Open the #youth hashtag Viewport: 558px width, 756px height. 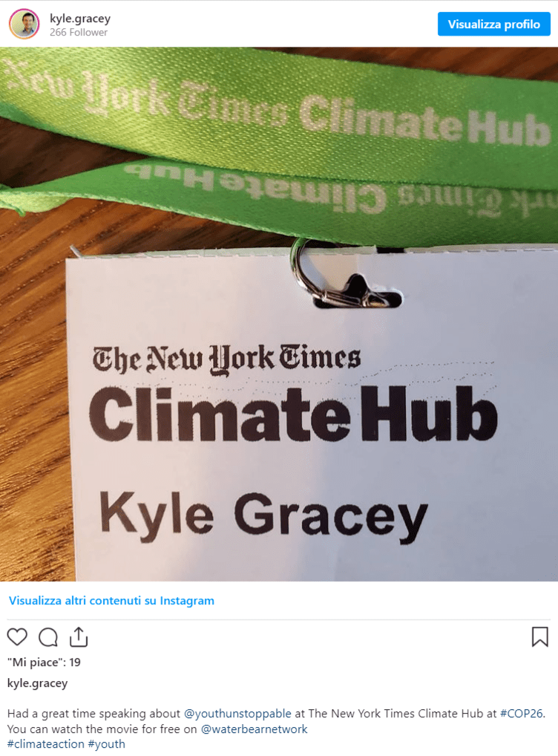107,744
